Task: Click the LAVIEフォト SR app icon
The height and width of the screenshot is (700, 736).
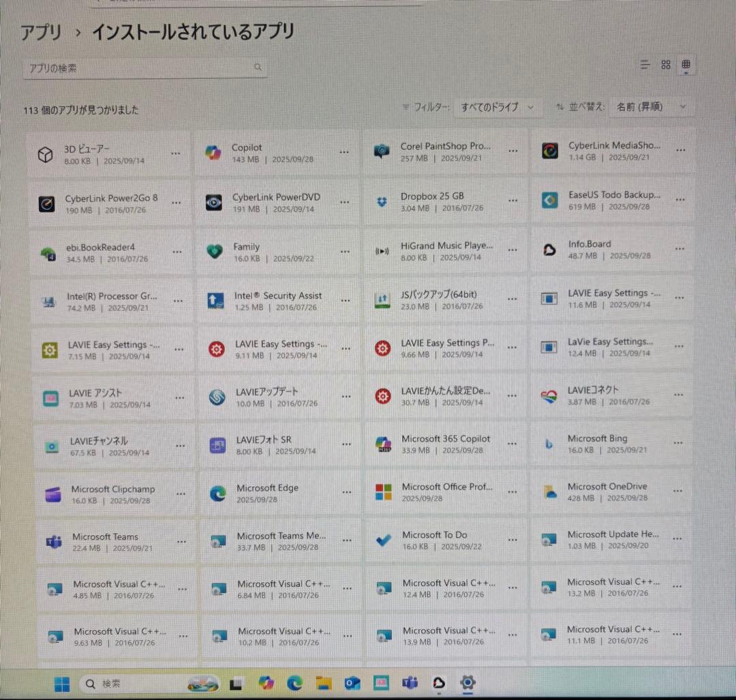Action: click(218, 444)
